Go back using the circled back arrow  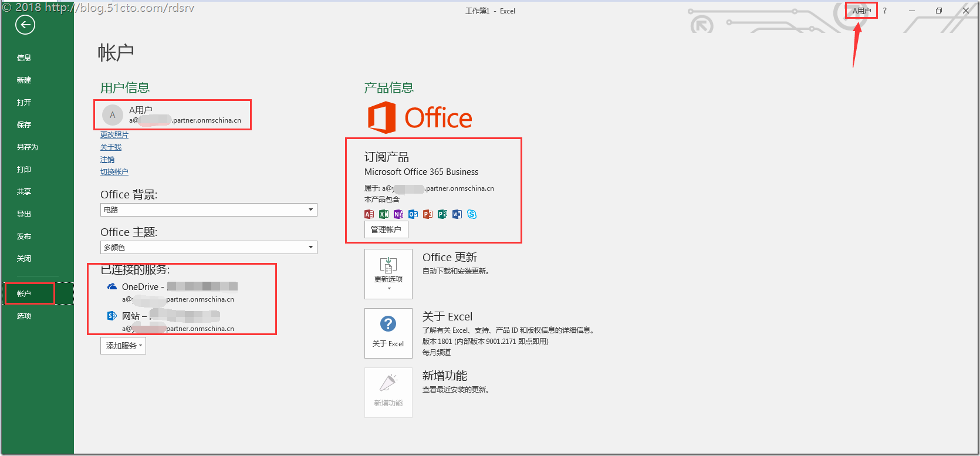(25, 25)
